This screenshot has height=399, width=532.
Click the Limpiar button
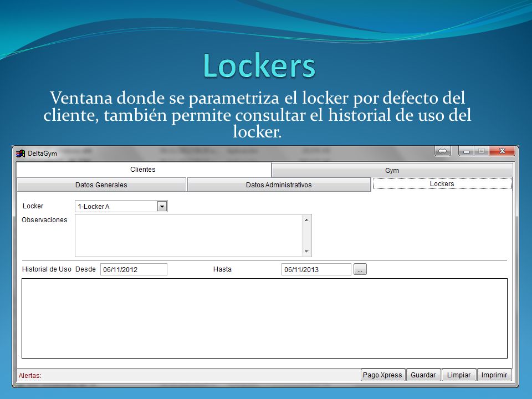[459, 375]
